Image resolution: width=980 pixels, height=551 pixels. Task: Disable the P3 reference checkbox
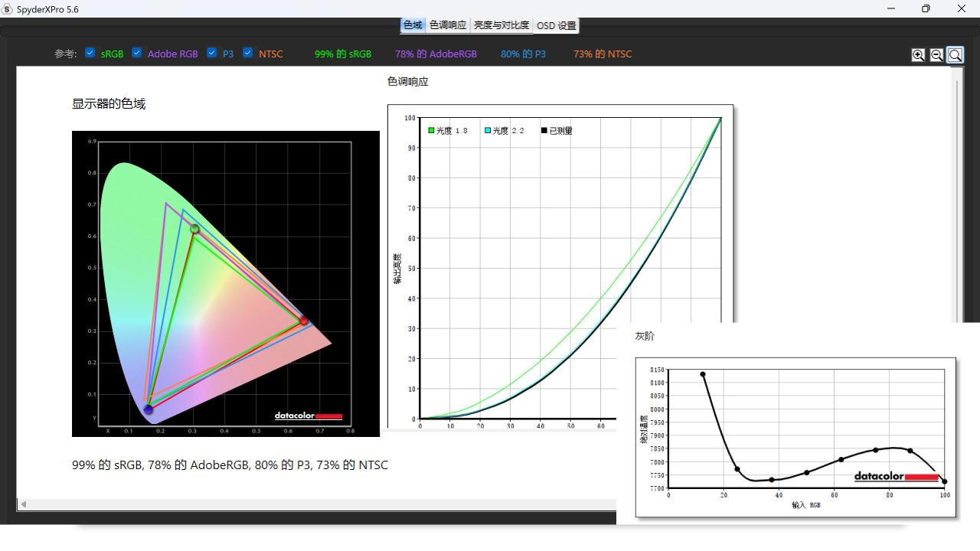pos(212,53)
